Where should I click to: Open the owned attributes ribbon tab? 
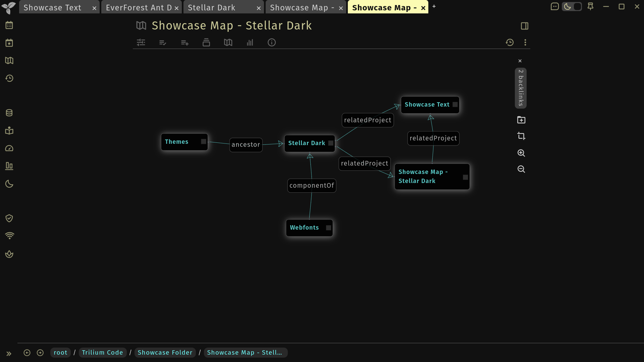(163, 43)
